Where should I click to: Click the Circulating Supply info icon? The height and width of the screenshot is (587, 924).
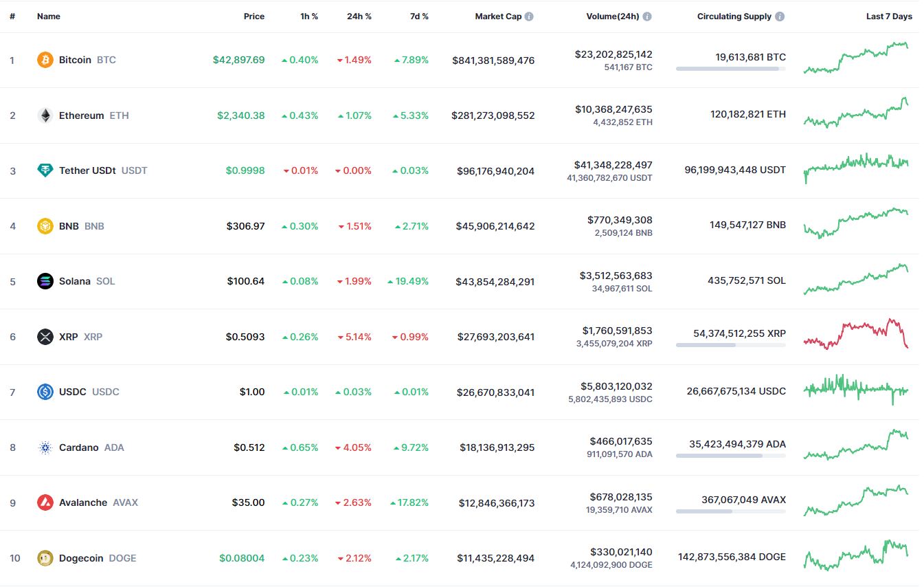point(780,16)
